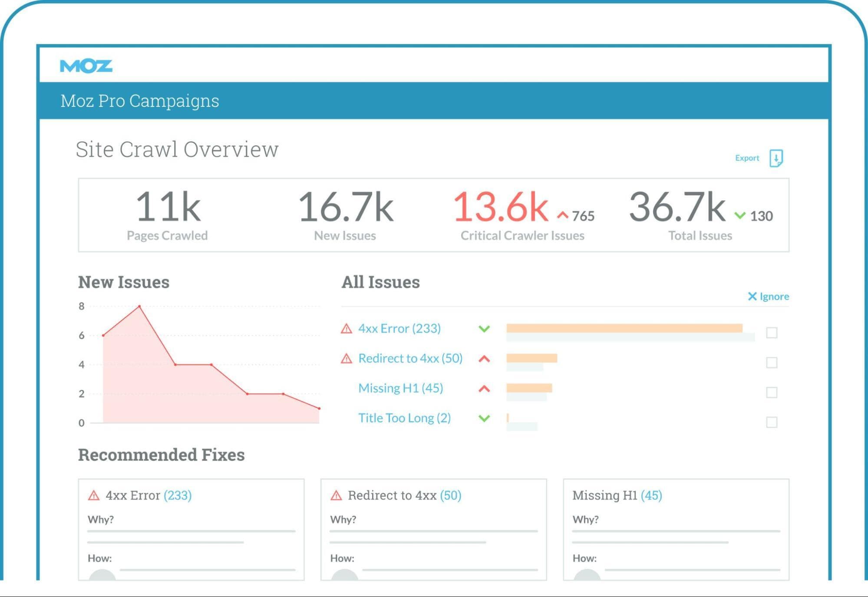
Task: Open the 4xx Error (233) issue link
Action: (399, 329)
